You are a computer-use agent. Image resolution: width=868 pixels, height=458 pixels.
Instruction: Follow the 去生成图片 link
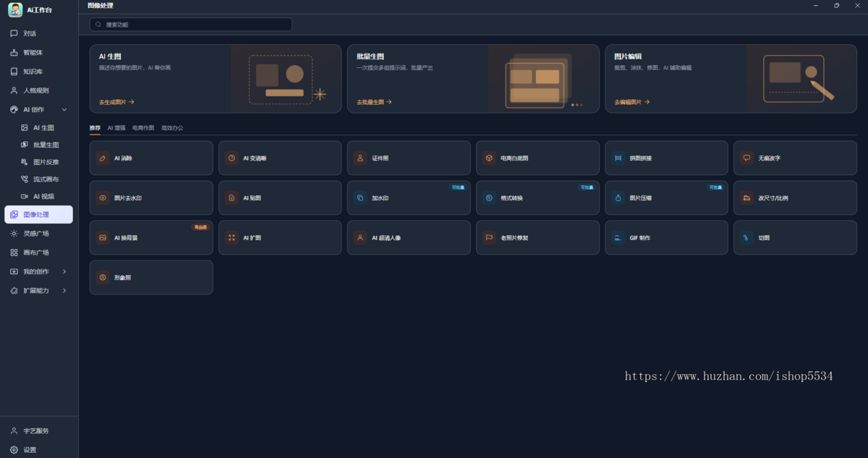[116, 102]
